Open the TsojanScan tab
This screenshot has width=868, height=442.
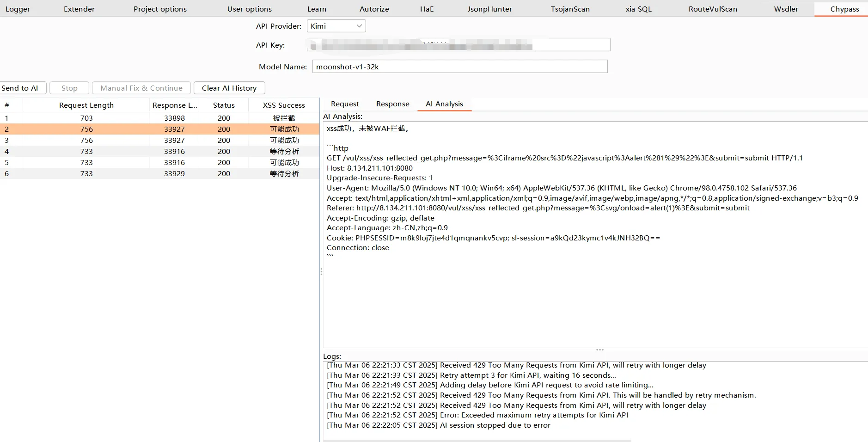(570, 9)
